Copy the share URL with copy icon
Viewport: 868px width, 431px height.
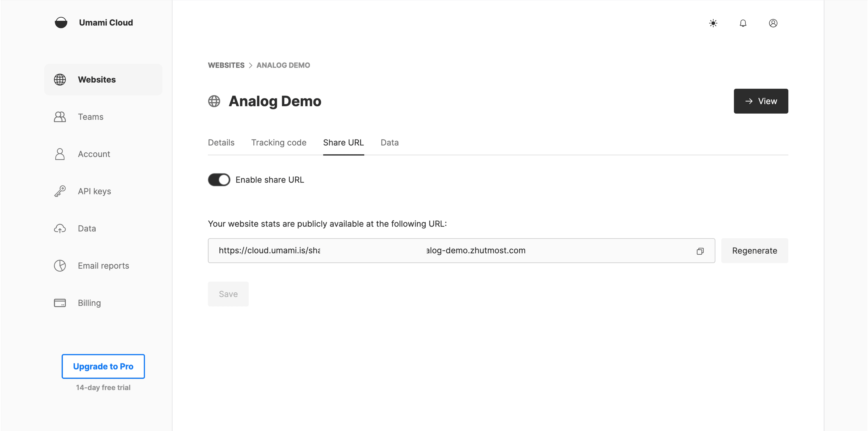700,251
